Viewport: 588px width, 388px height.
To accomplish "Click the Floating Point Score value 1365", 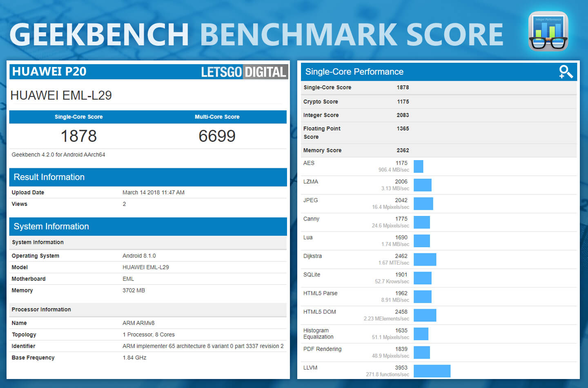I will click(403, 129).
